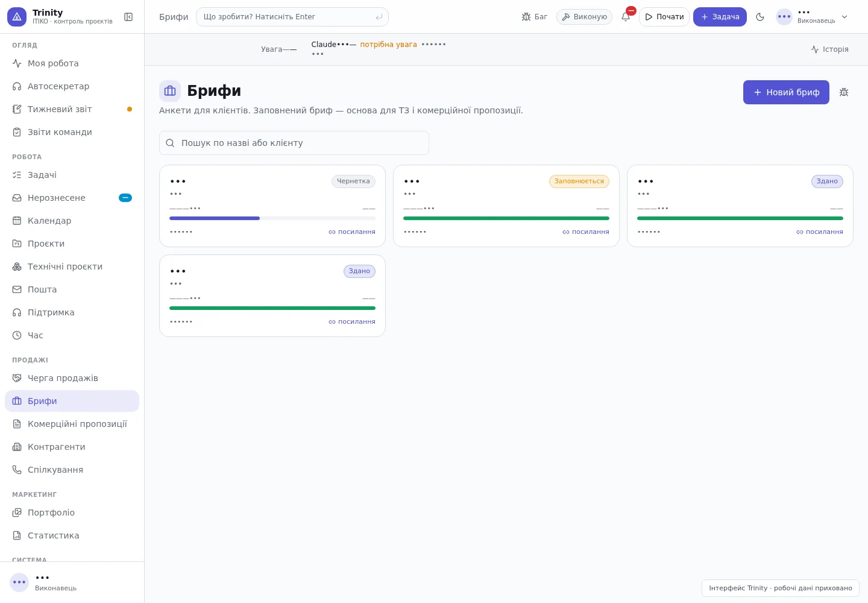
Task: Toggle the Виконую status button
Action: point(584,17)
